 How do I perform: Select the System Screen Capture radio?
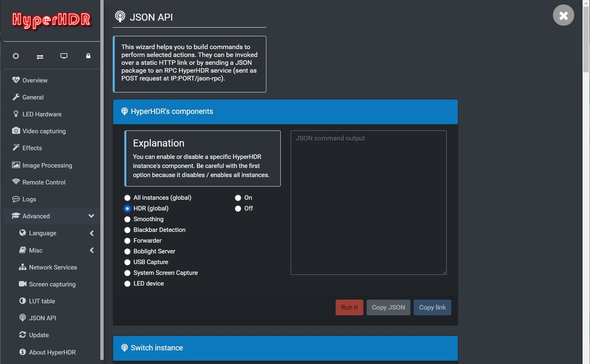pyautogui.click(x=127, y=273)
